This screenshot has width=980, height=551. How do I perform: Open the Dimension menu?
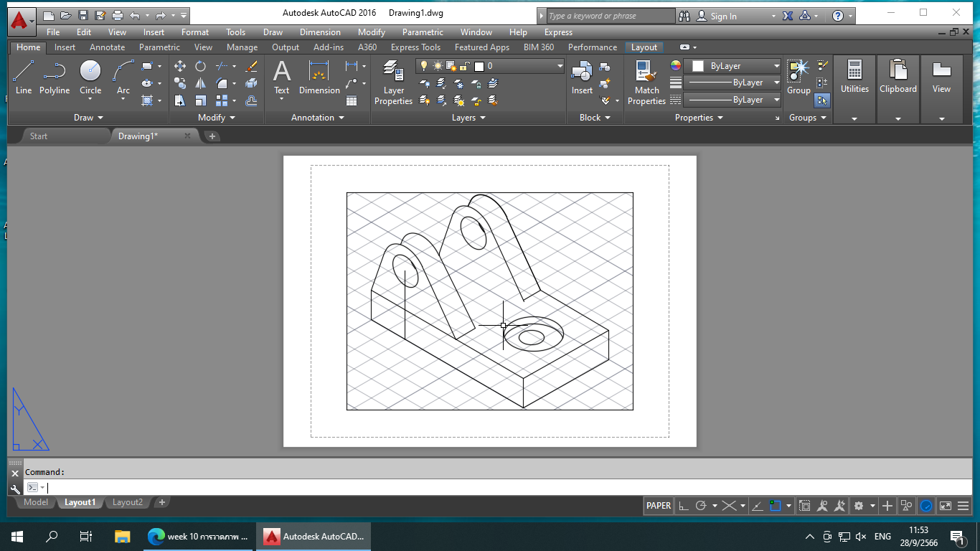point(320,32)
